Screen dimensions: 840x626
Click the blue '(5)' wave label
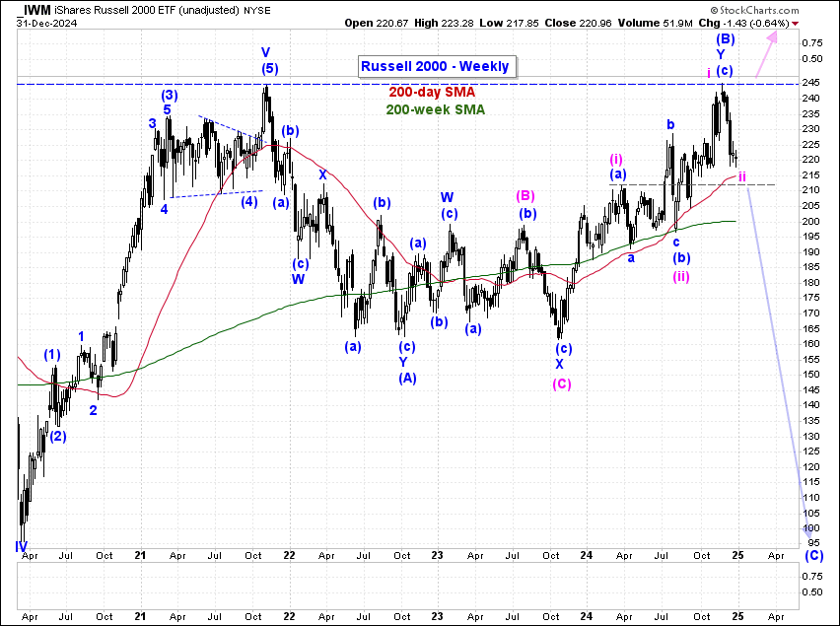pos(269,69)
